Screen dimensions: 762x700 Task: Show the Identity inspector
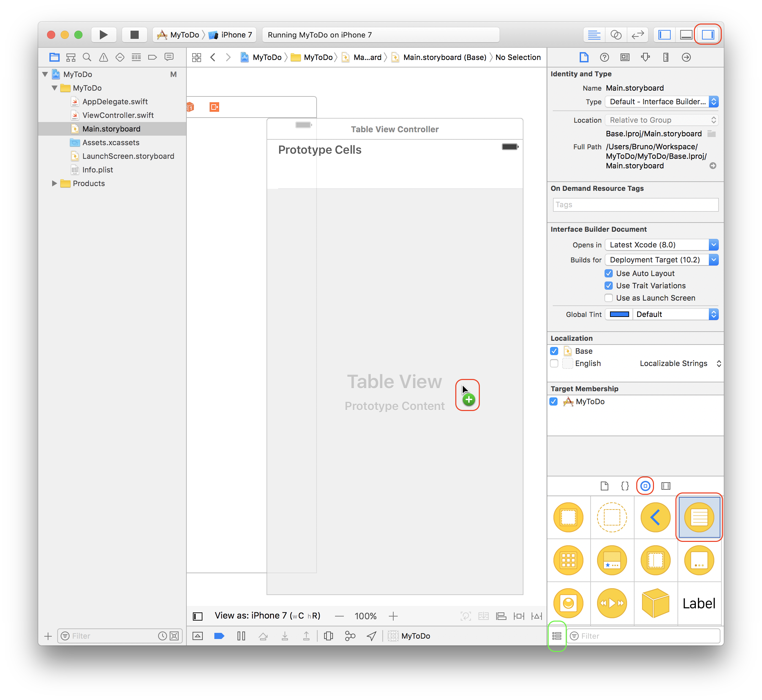click(x=625, y=57)
